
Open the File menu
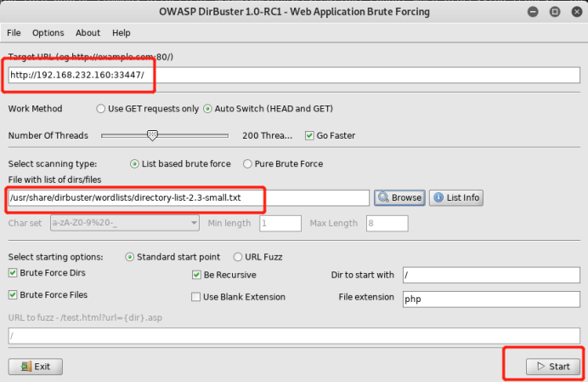point(14,32)
